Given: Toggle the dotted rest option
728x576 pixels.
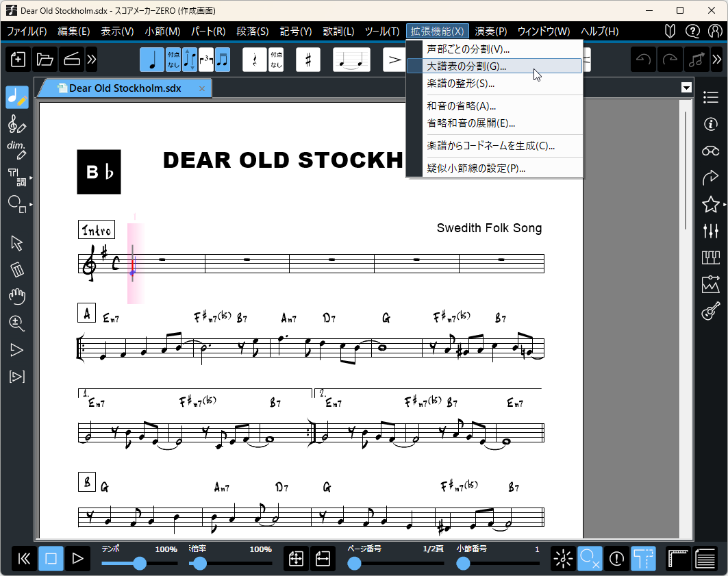Looking at the screenshot, I should pos(276,60).
